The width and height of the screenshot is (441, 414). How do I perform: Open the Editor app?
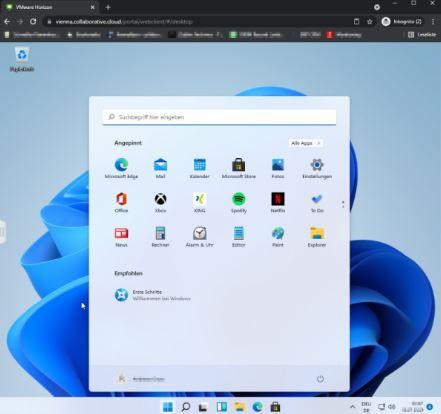pyautogui.click(x=239, y=237)
